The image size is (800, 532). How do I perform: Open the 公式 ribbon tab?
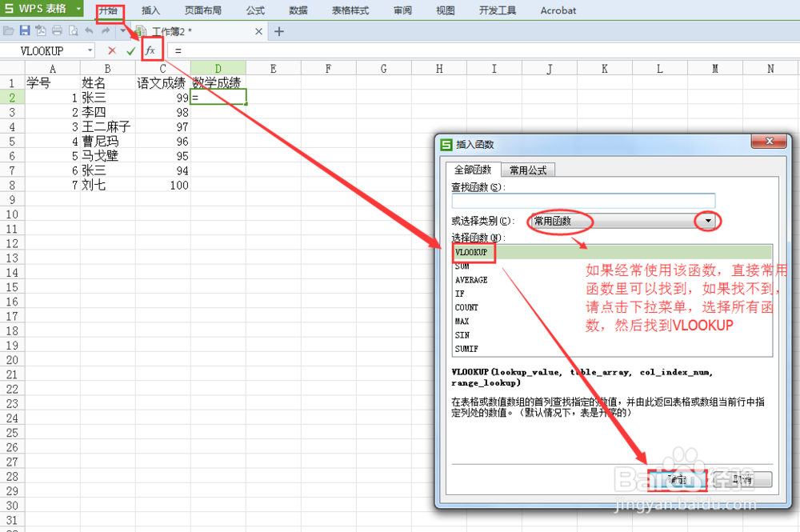(254, 10)
